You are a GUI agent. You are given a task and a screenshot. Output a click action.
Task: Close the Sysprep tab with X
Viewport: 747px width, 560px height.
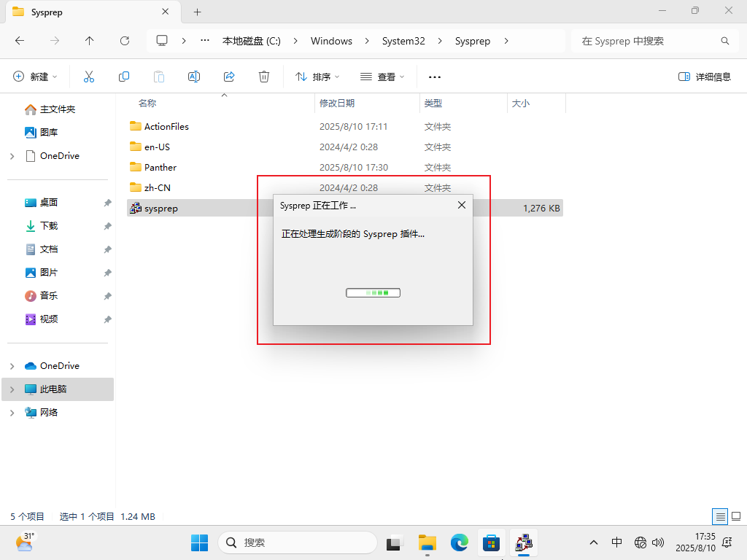click(x=166, y=12)
